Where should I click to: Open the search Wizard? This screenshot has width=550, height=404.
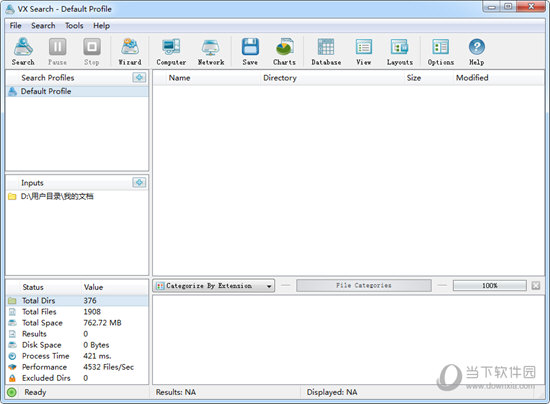pos(130,52)
